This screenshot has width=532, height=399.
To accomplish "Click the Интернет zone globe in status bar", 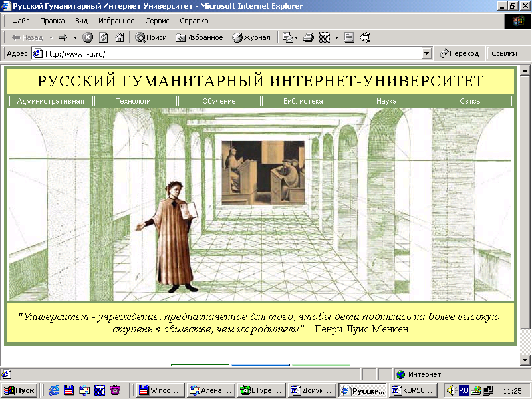I will coord(401,374).
